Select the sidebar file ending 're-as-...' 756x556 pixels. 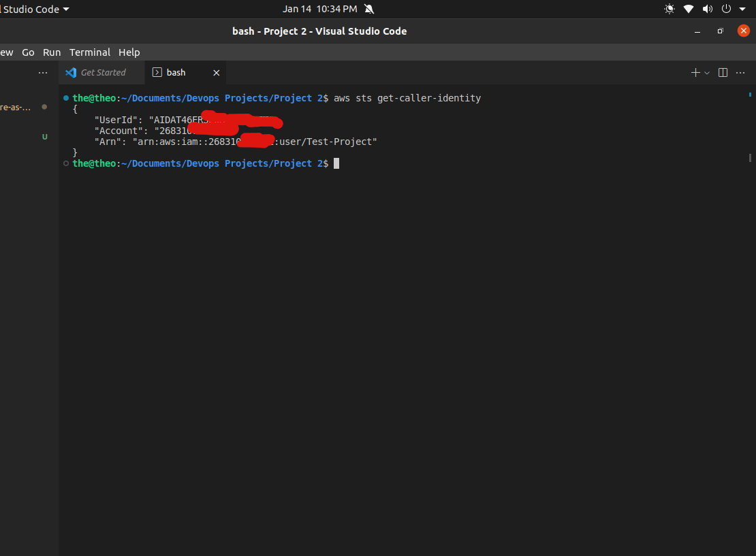point(16,107)
